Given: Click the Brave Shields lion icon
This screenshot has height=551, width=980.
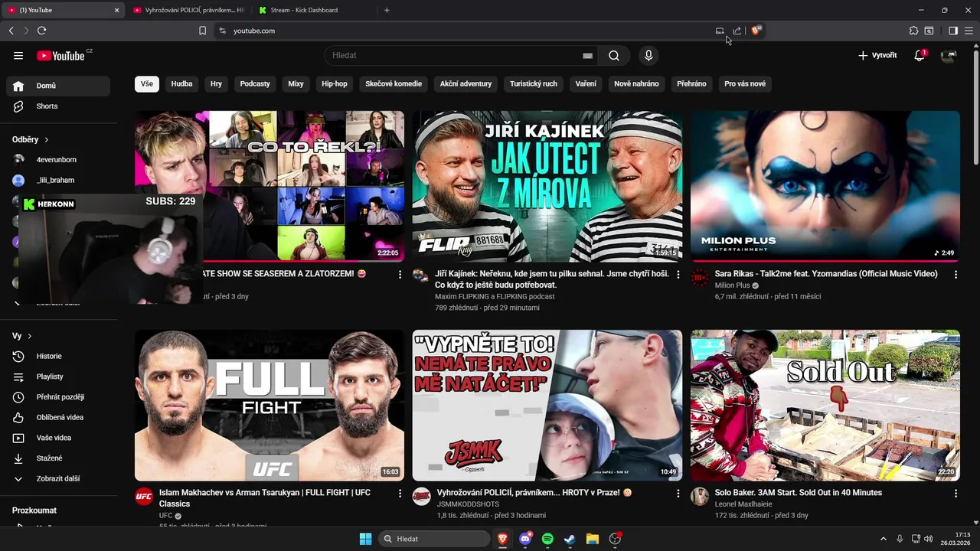Looking at the screenshot, I should (x=756, y=31).
